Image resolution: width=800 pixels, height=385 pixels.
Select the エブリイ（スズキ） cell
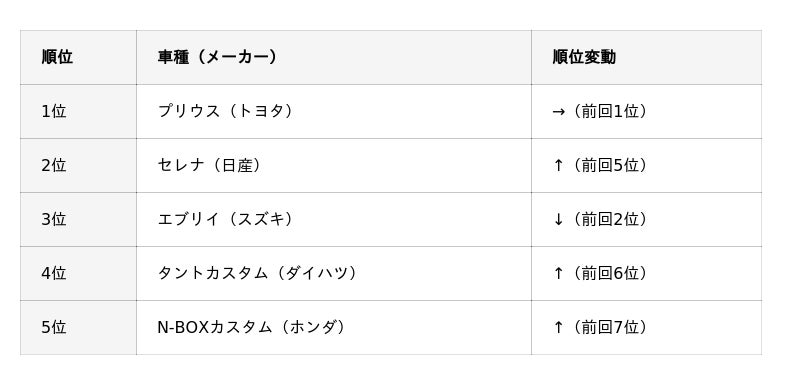pyautogui.click(x=334, y=219)
